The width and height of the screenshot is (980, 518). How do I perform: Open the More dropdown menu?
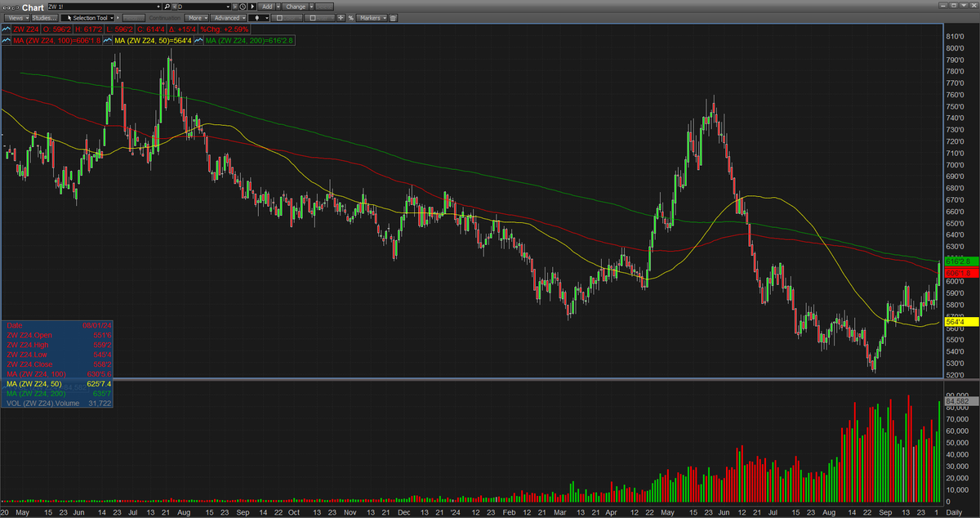(197, 18)
